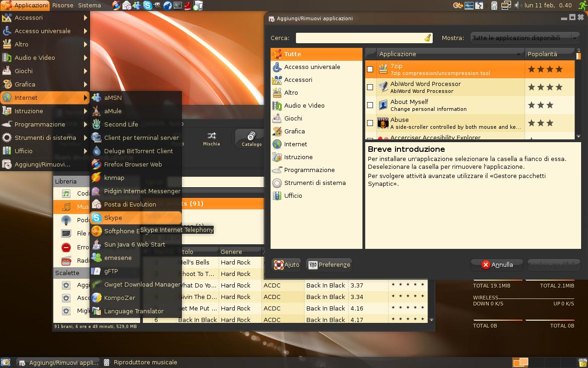
Task: Click the Sun Java 6 Web Start icon
Action: click(96, 244)
